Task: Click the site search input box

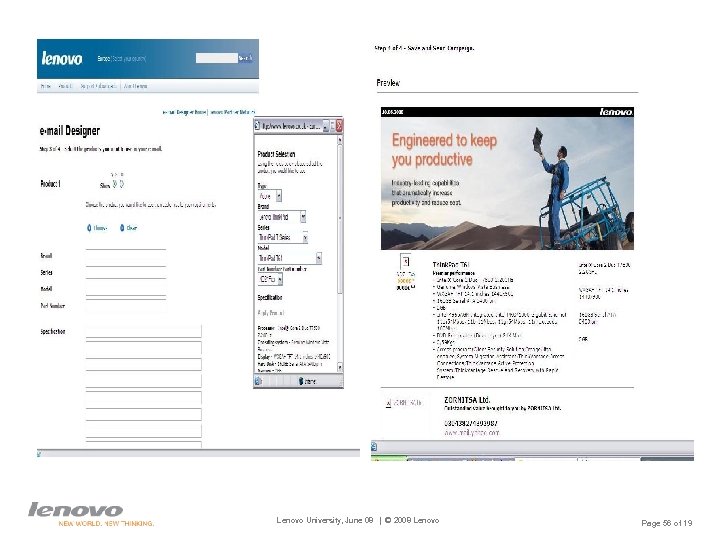Action: click(x=216, y=58)
